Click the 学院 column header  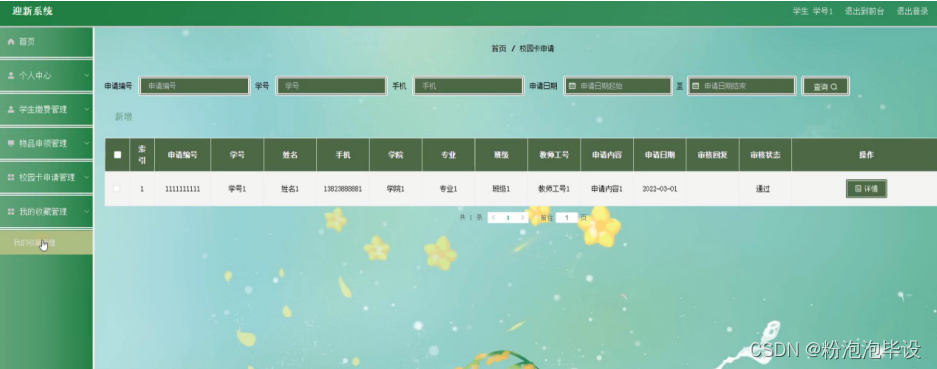(x=395, y=155)
